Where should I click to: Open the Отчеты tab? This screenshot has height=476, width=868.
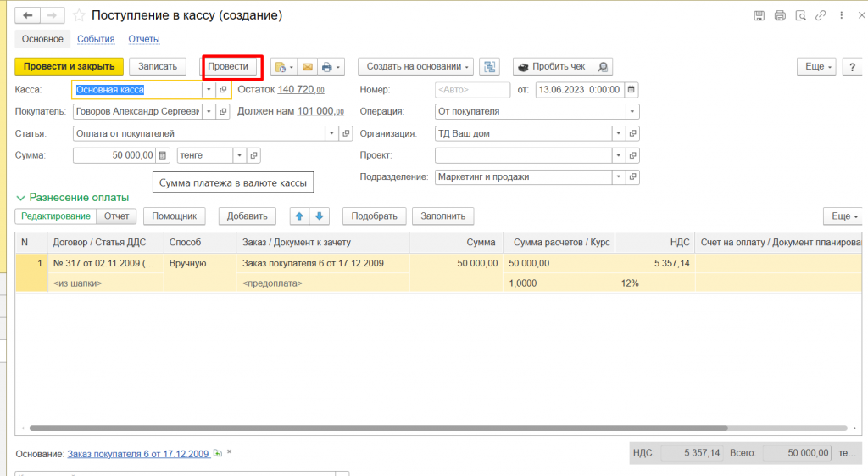(144, 39)
